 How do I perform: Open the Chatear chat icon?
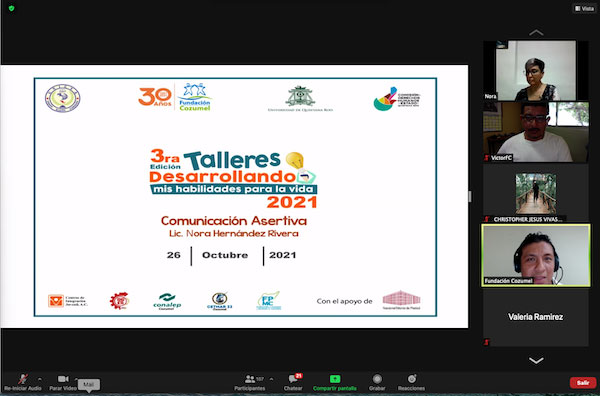click(x=293, y=379)
